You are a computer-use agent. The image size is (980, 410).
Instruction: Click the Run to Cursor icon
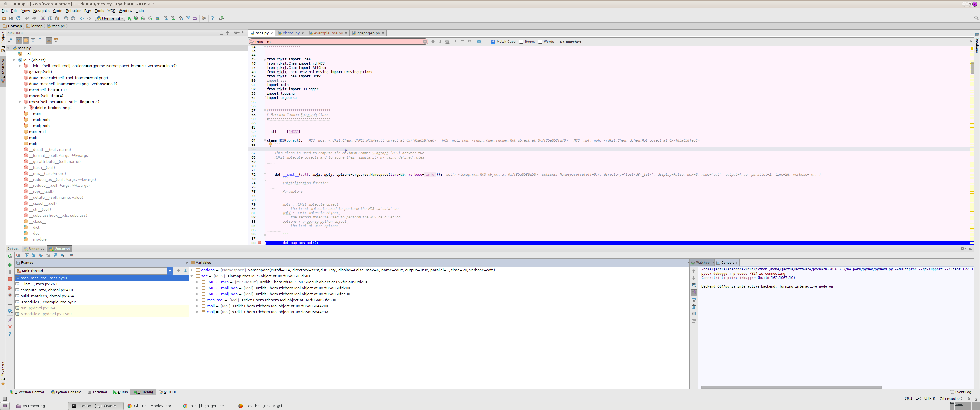62,256
